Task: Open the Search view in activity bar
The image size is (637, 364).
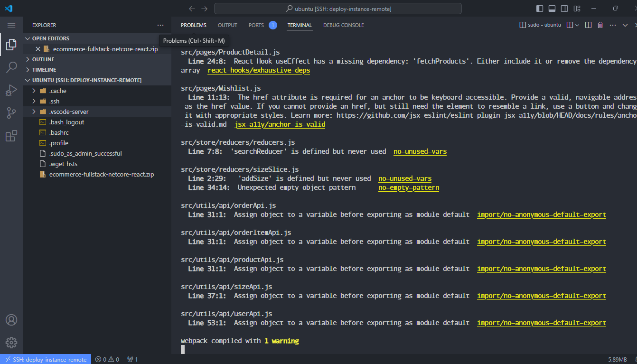Action: [x=11, y=67]
